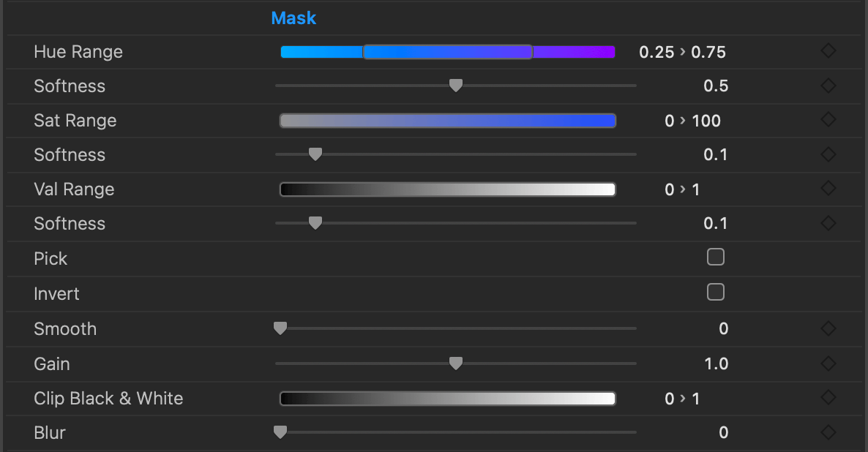Click the Hue Range keyframe diamond
Screen dimensions: 868x452
[828, 51]
